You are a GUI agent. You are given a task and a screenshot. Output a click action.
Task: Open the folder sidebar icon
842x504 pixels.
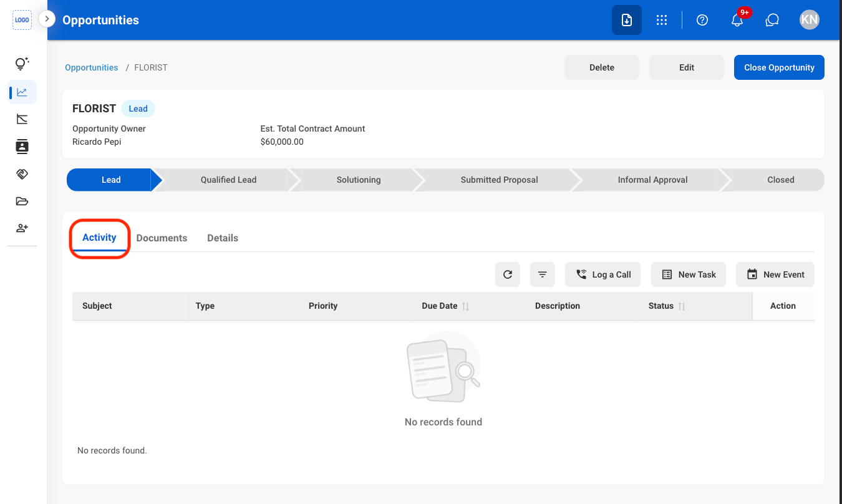22,201
